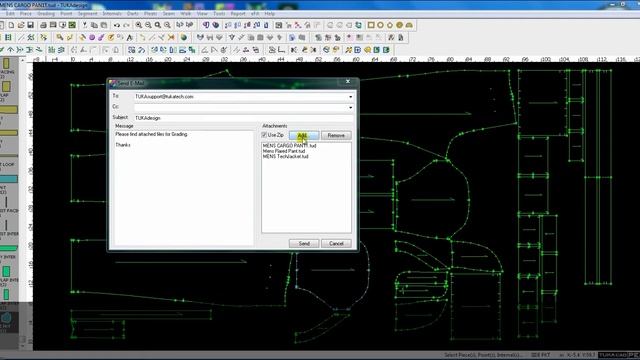This screenshot has width=640, height=360.
Task: Click the Subject field containing TUKAdesign
Action: pos(244,118)
